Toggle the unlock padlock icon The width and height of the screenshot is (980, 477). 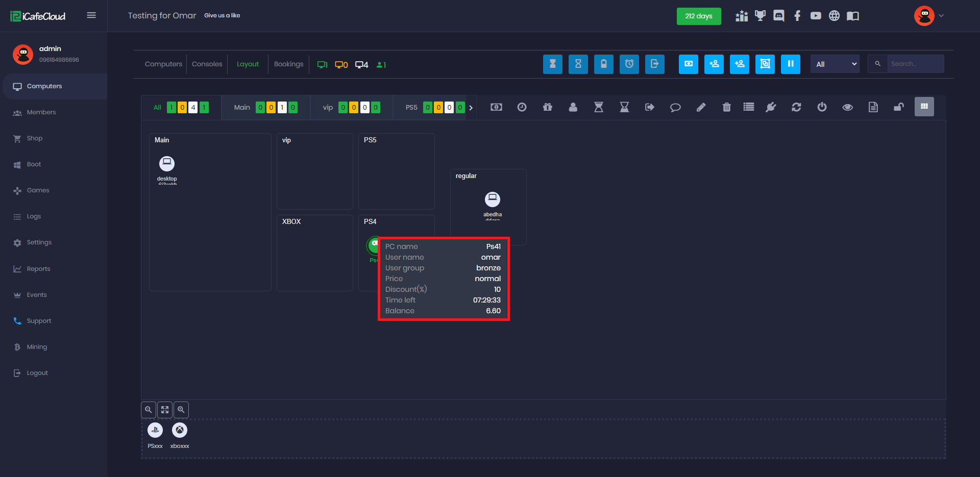click(x=898, y=107)
